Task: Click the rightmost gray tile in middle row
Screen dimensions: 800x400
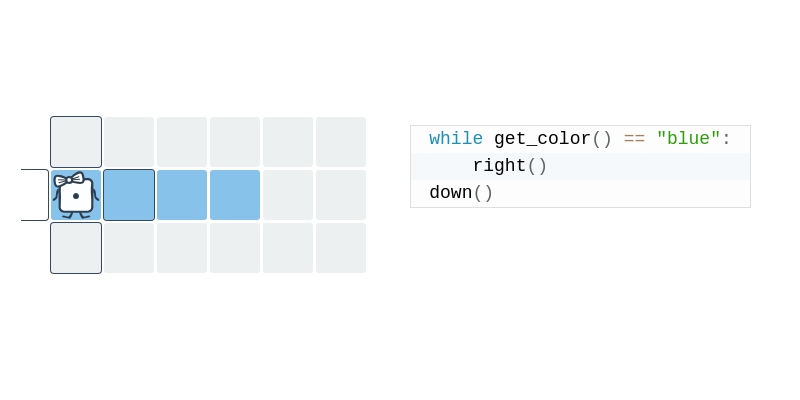Action: coord(341,195)
